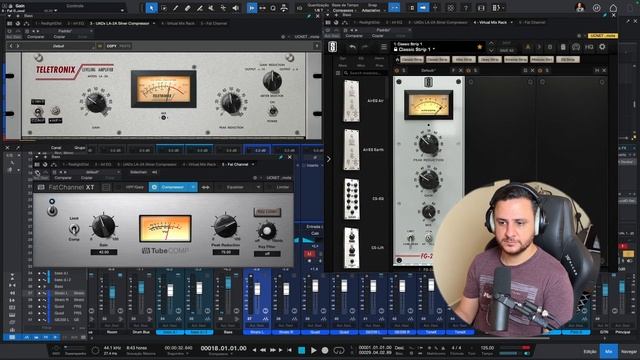
Task: Go to next preset arrow in Virtual Mix Rack
Action: 491,51
